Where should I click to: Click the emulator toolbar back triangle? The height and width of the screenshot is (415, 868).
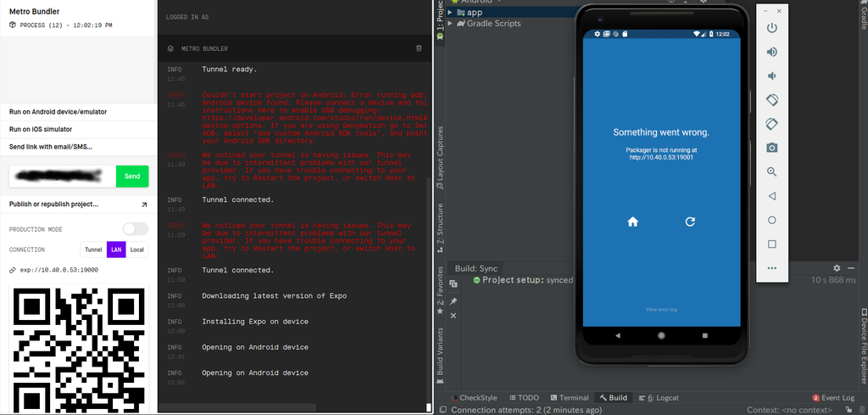click(x=771, y=195)
